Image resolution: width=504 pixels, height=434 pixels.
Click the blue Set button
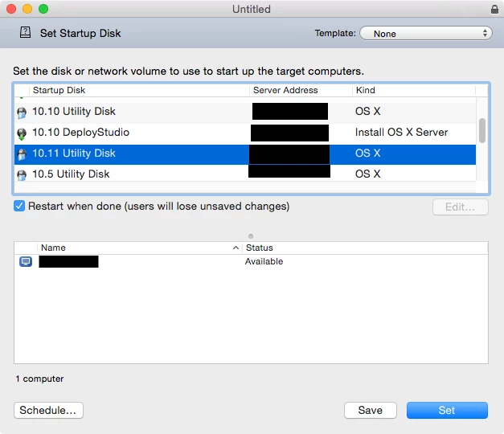tap(447, 410)
